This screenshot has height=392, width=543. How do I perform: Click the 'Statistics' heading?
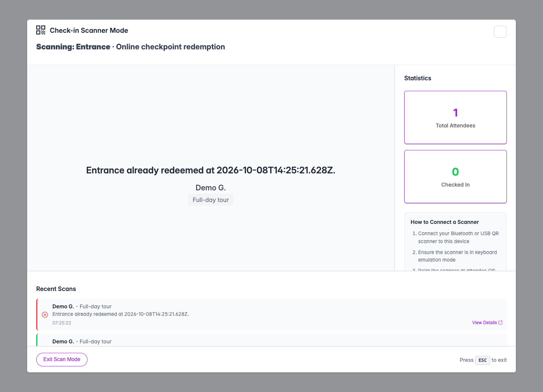(418, 78)
